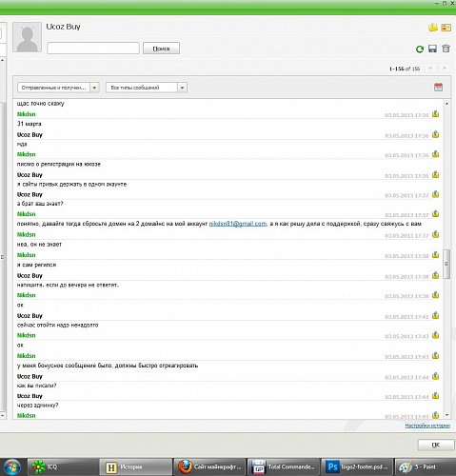The image size is (456, 476).
Task: Click message icon on Ucoz Buy 17:38 row
Action: 436,275
